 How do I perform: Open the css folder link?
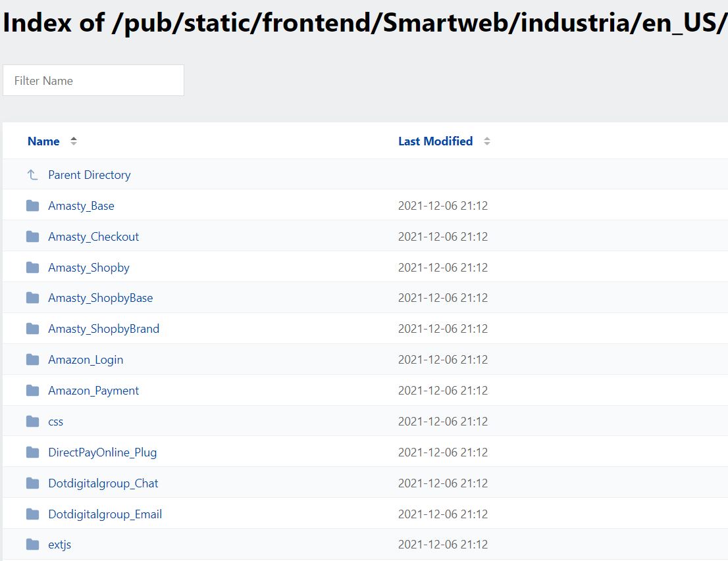point(56,422)
